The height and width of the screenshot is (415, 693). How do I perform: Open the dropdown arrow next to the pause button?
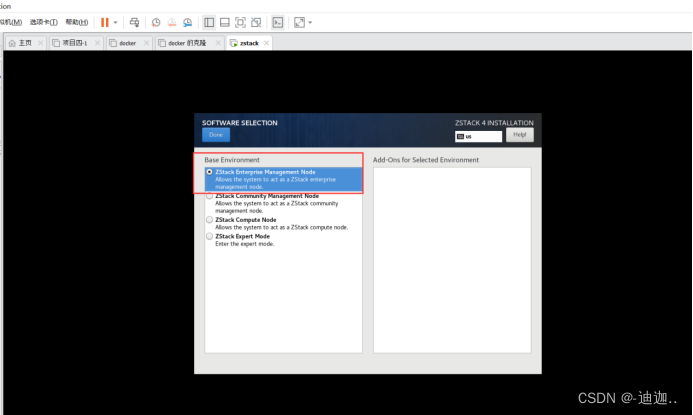point(115,22)
